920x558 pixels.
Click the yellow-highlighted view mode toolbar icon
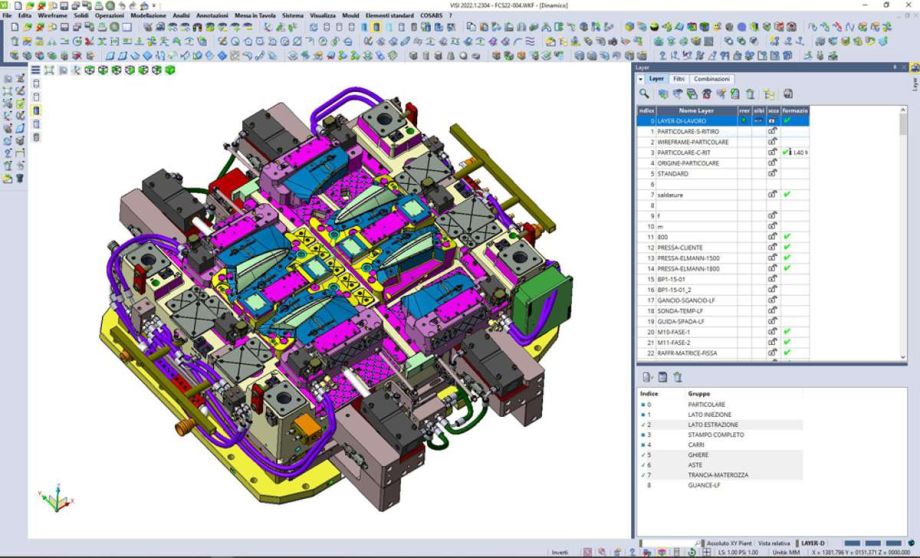click(x=376, y=27)
